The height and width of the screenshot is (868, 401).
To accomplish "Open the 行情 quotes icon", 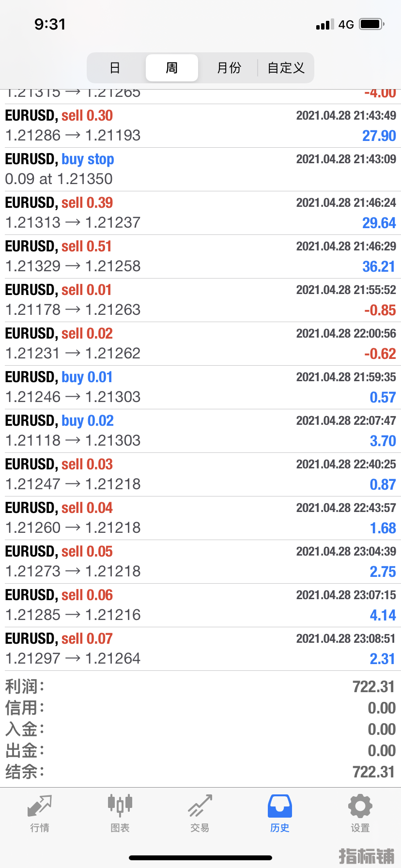I will point(40,806).
